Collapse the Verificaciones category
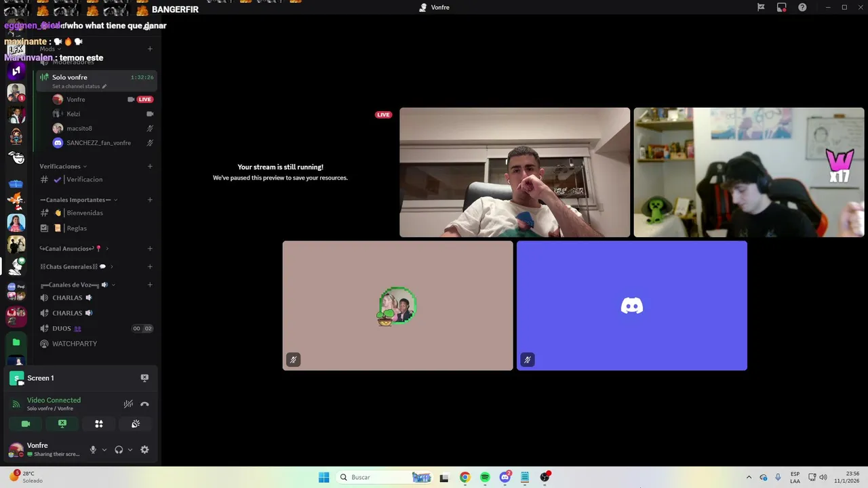Viewport: 868px width, 488px height. [62, 166]
